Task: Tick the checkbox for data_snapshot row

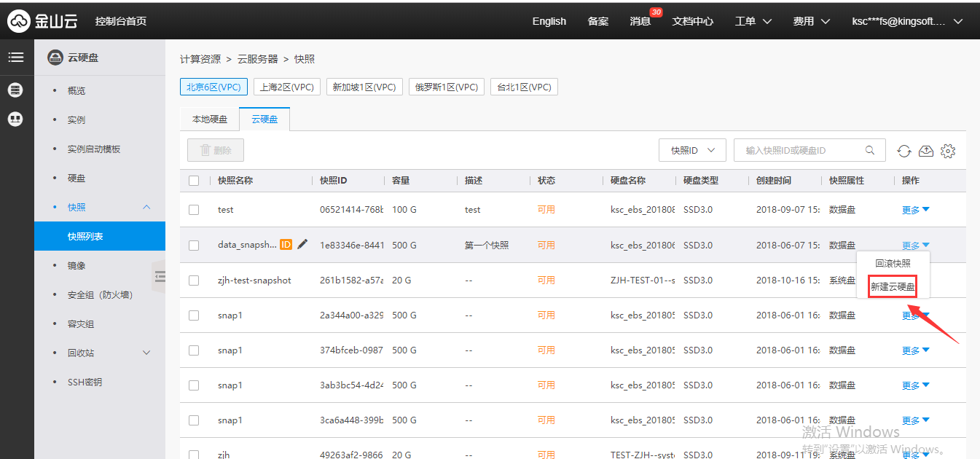Action: [x=194, y=246]
